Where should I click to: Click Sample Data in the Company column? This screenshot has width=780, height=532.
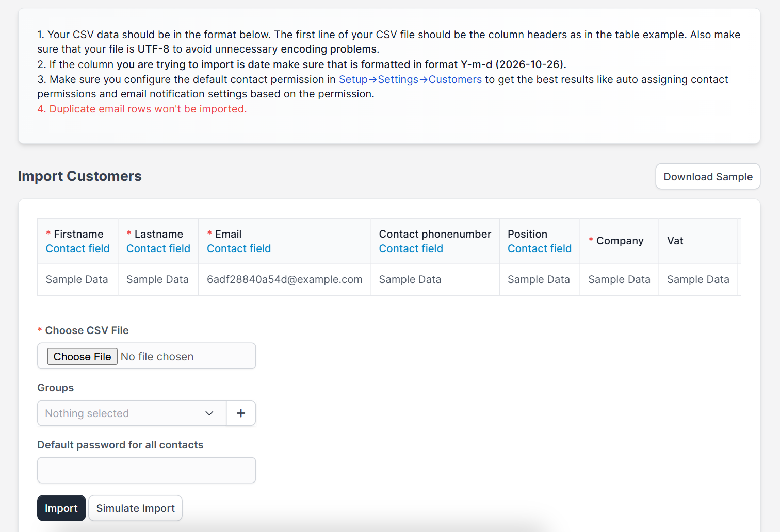tap(619, 279)
